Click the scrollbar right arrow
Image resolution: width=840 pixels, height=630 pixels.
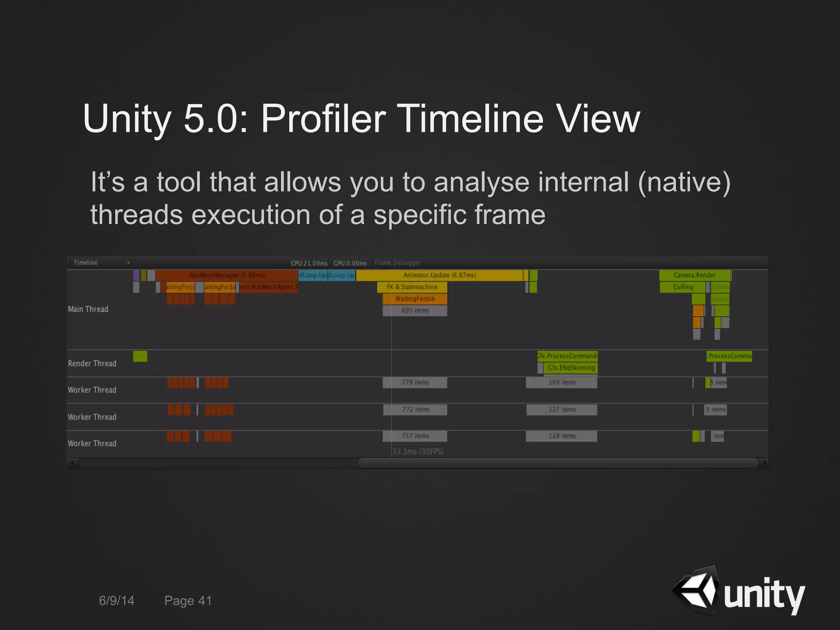click(x=764, y=463)
